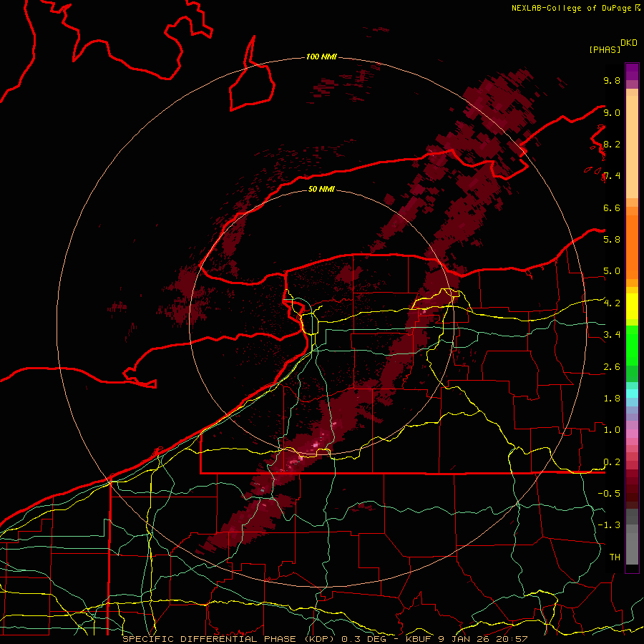This screenshot has width=644, height=644.
Task: Click the 5.0 scale value
Action: pos(612,271)
